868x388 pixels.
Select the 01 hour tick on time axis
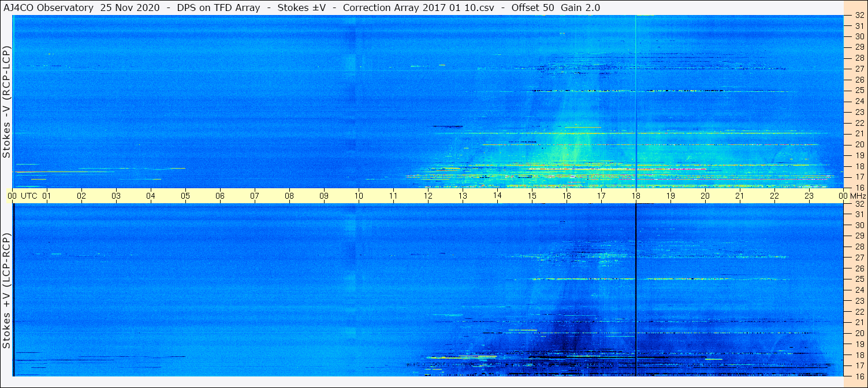point(47,196)
